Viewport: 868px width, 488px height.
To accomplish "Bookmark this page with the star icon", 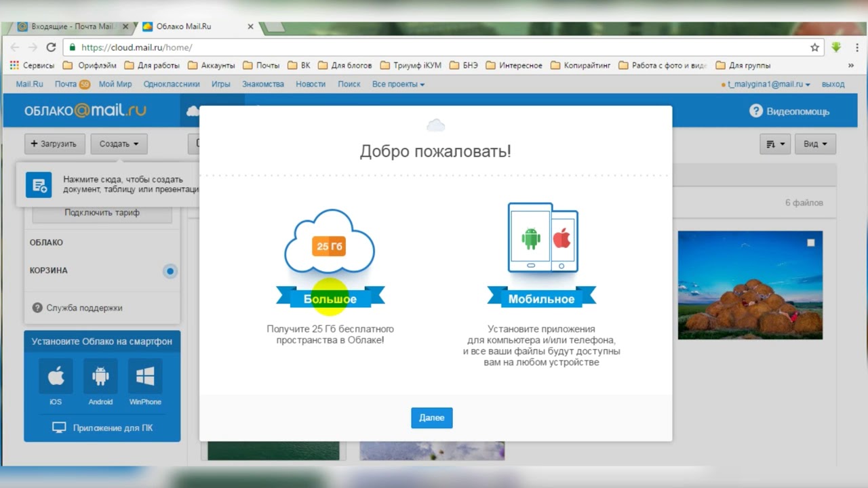I will [x=814, y=47].
